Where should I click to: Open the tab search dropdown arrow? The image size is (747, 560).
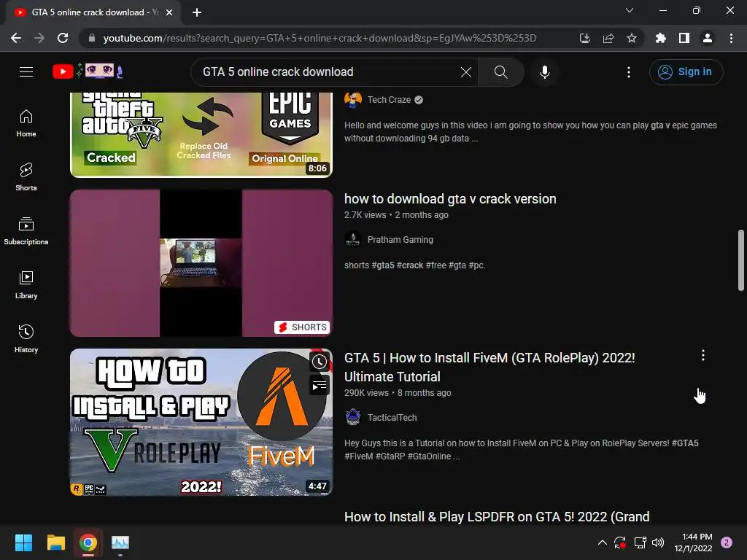630,10
